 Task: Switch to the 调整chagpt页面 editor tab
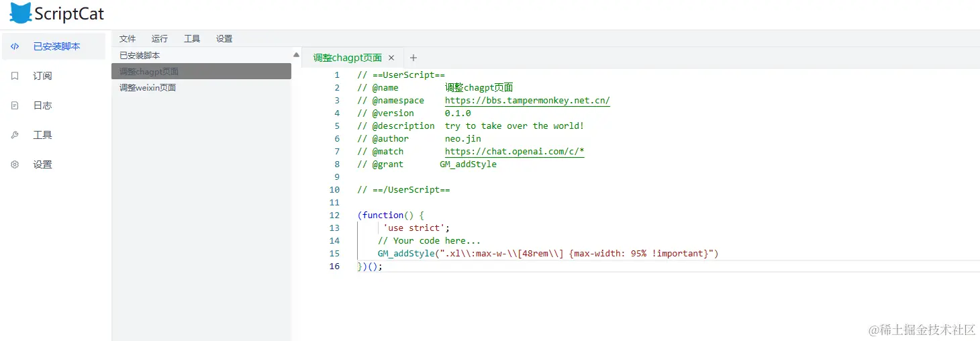[x=347, y=58]
